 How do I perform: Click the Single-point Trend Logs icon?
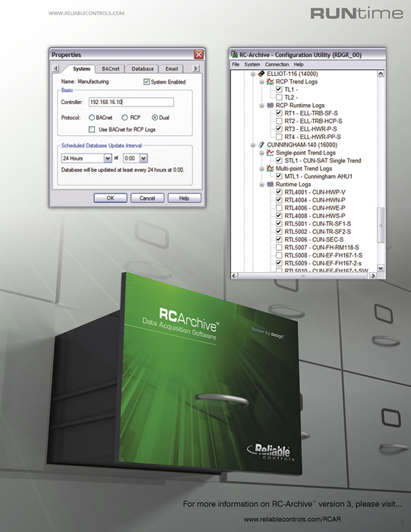click(x=270, y=153)
